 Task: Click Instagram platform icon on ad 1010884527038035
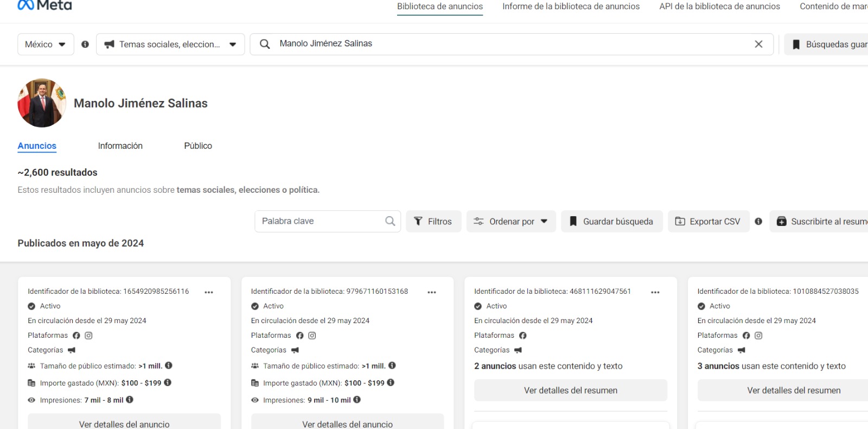coord(758,336)
